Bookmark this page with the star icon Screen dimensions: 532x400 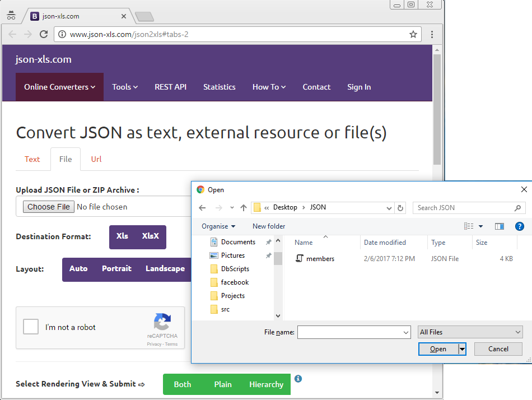(x=413, y=34)
